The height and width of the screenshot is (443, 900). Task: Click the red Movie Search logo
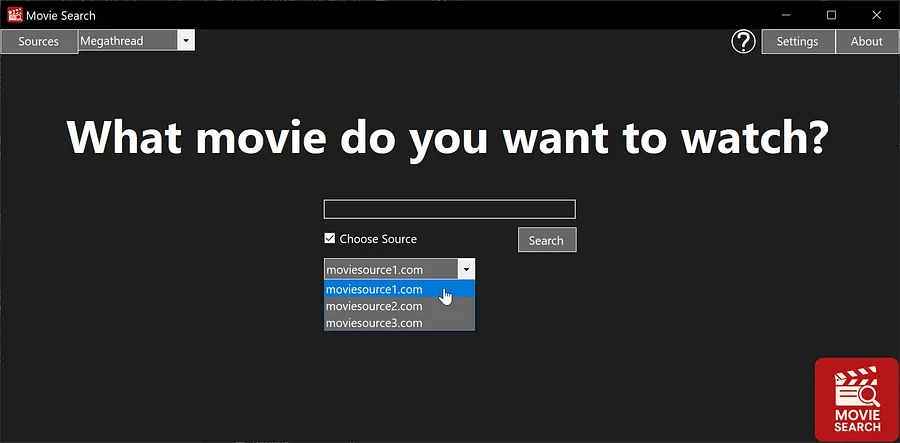pyautogui.click(x=856, y=400)
